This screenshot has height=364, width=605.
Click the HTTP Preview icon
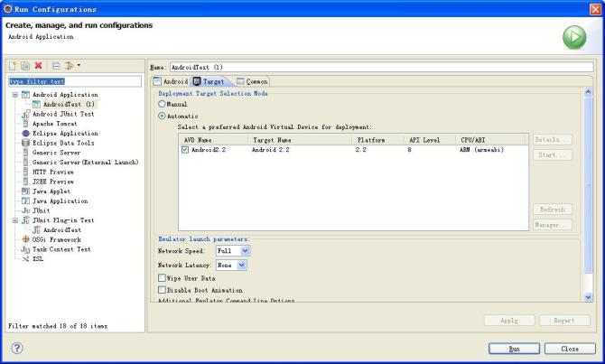[x=25, y=172]
